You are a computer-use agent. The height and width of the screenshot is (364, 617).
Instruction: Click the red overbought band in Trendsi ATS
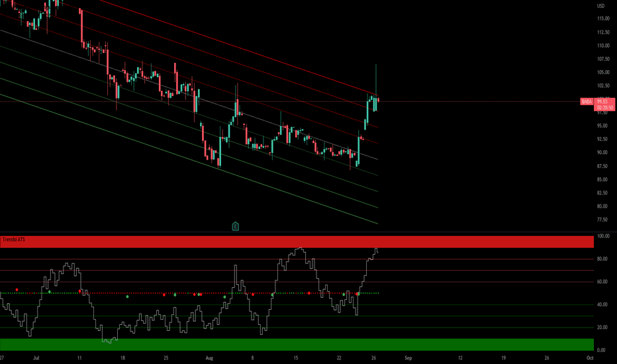pos(297,242)
